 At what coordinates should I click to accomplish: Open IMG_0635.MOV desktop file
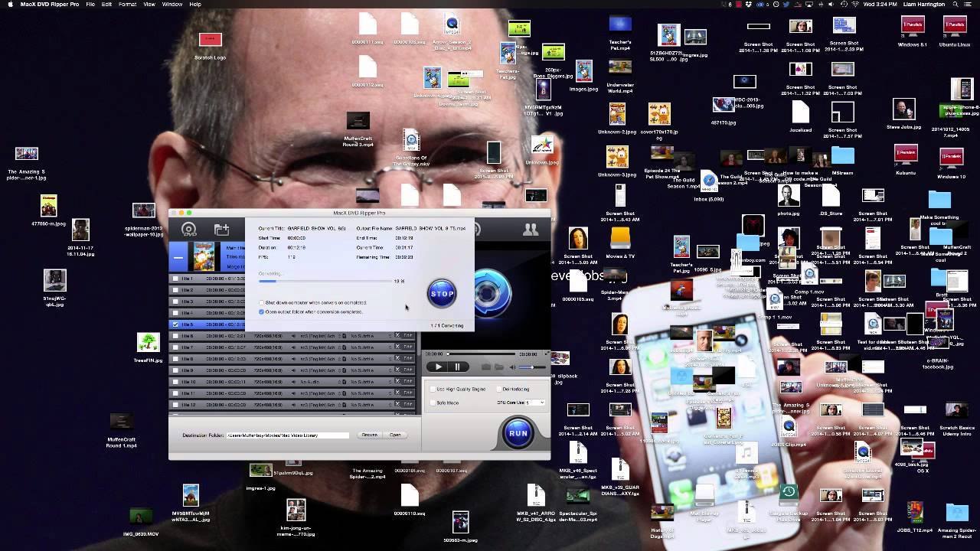(x=141, y=516)
